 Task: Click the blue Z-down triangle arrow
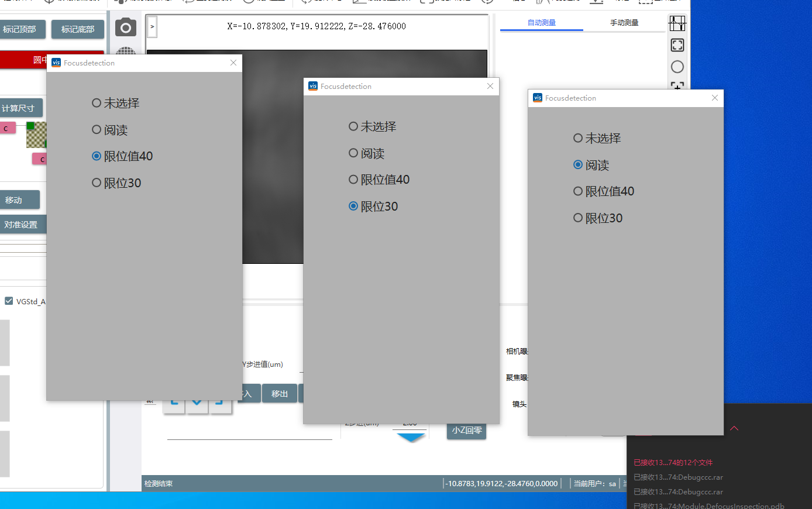point(410,437)
